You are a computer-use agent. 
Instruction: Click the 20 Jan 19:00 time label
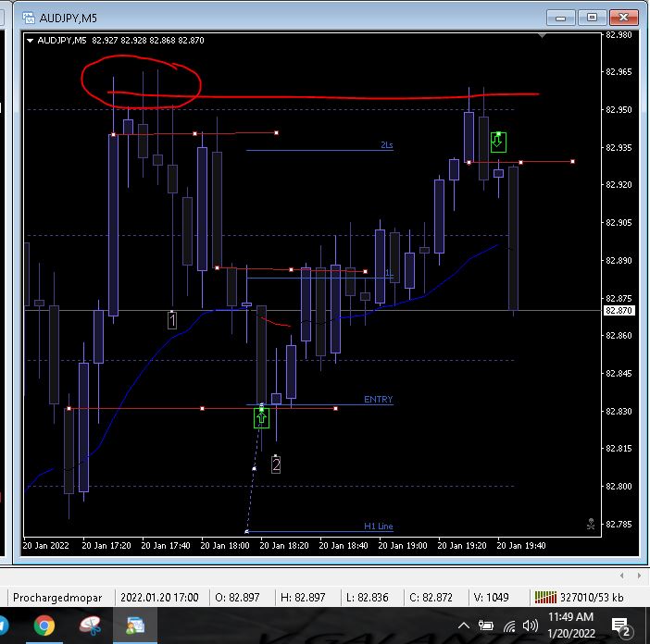tap(403, 545)
